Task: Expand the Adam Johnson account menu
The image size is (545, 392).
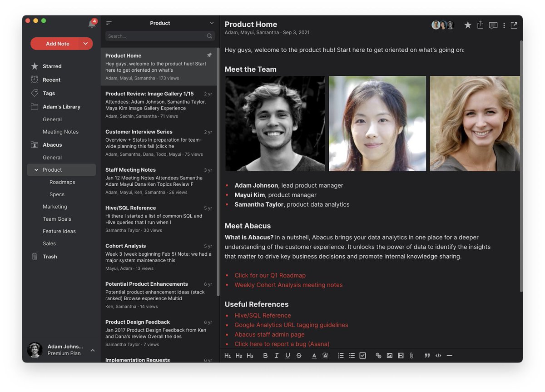Action: tap(93, 350)
